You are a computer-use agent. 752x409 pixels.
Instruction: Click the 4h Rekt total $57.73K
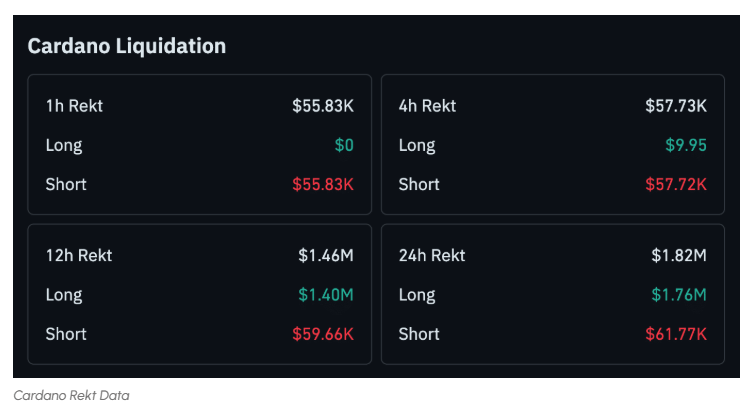676,106
